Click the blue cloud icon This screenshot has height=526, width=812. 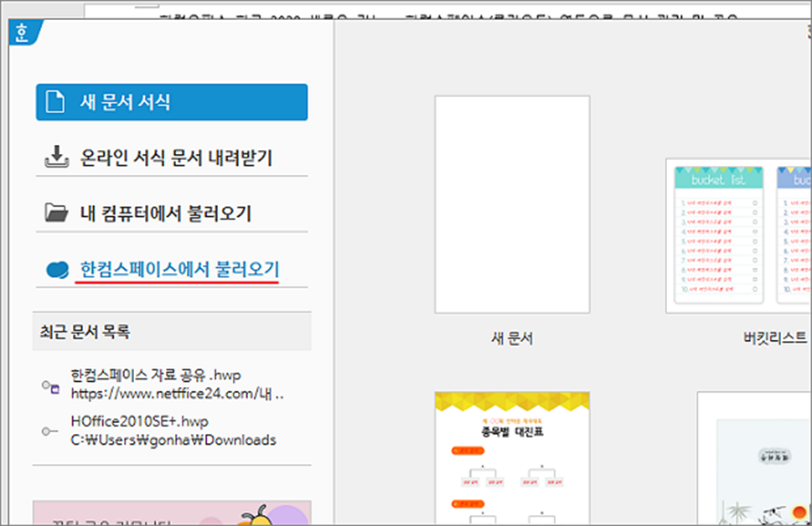[58, 269]
